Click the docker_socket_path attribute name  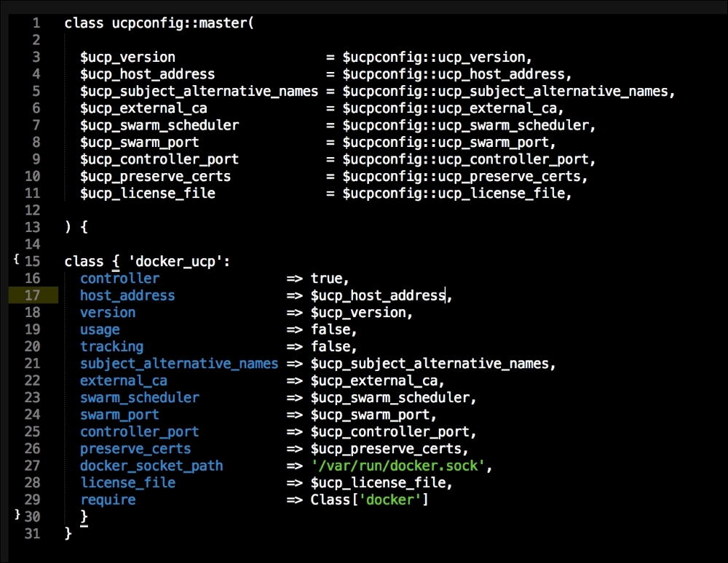[151, 466]
